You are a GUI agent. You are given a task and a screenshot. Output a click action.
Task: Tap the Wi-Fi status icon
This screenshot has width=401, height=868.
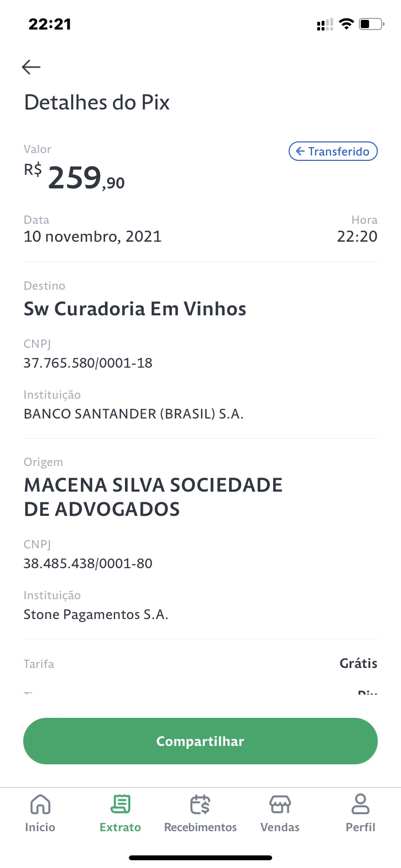[346, 24]
